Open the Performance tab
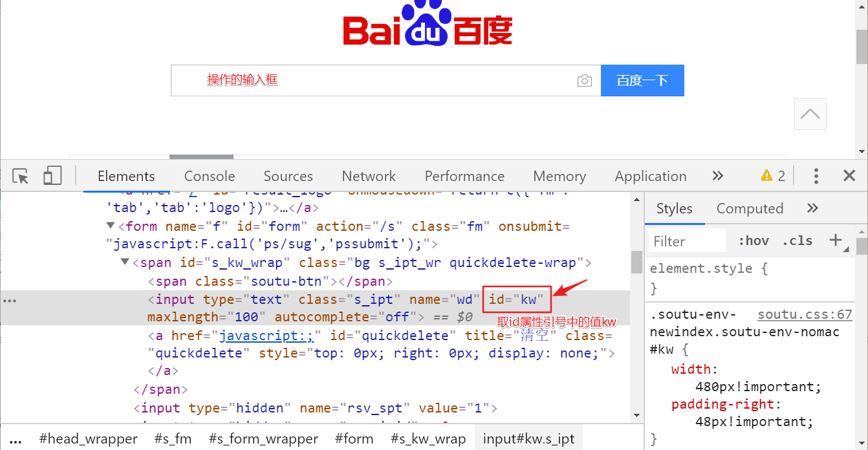 [x=464, y=176]
